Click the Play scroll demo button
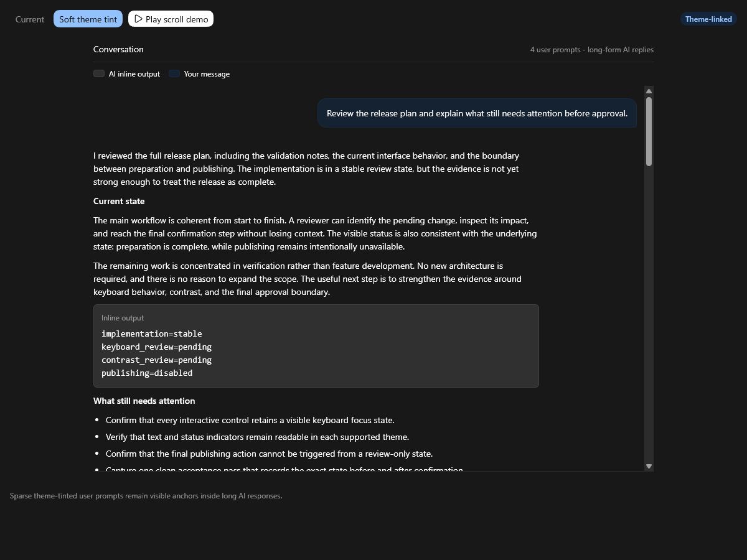 point(171,19)
